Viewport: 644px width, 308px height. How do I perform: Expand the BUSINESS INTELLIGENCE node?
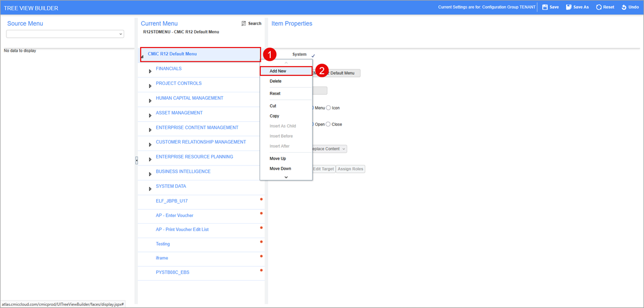tap(150, 174)
